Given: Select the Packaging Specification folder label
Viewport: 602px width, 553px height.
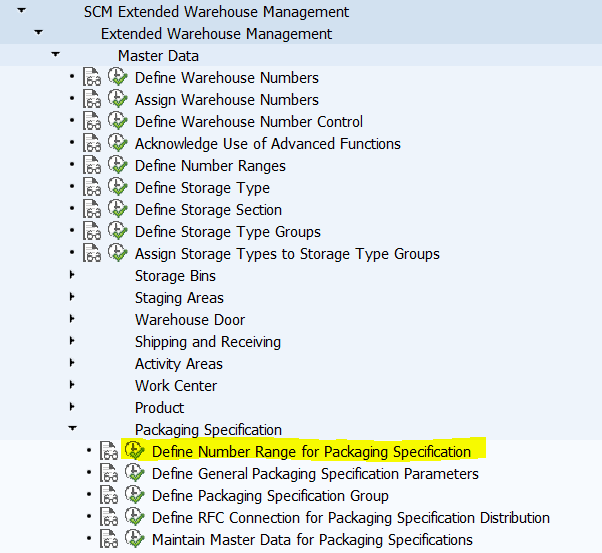Looking at the screenshot, I should [x=208, y=430].
